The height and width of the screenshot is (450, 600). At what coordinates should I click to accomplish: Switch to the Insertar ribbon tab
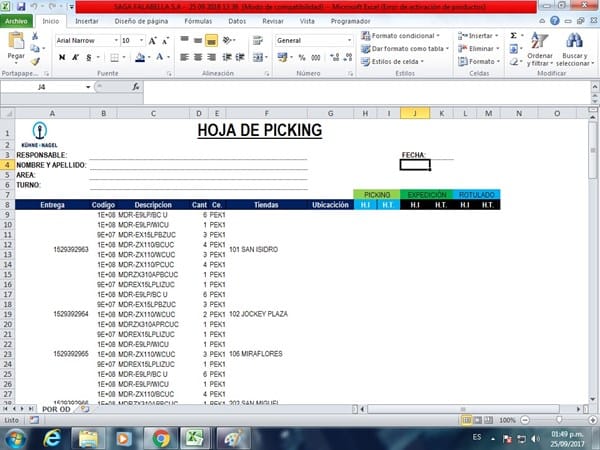[x=87, y=21]
